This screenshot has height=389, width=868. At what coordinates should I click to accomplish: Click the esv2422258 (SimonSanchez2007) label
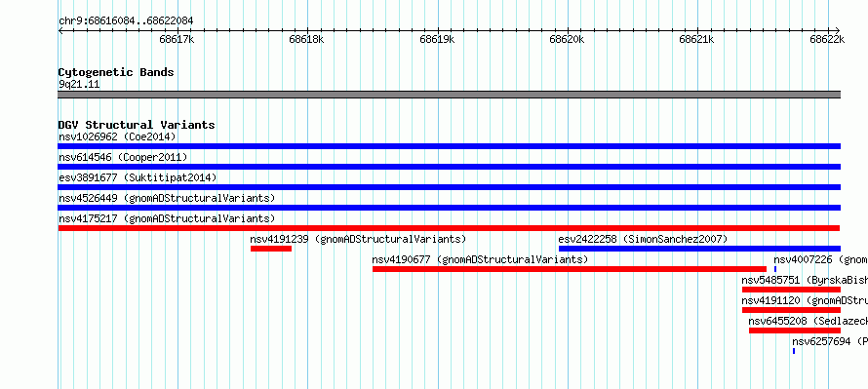pyautogui.click(x=643, y=239)
